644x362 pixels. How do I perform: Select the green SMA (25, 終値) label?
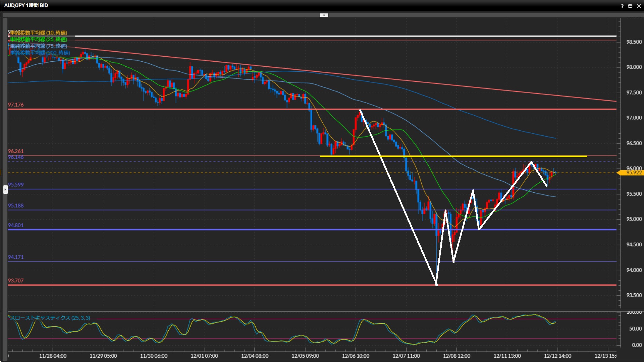click(x=39, y=39)
